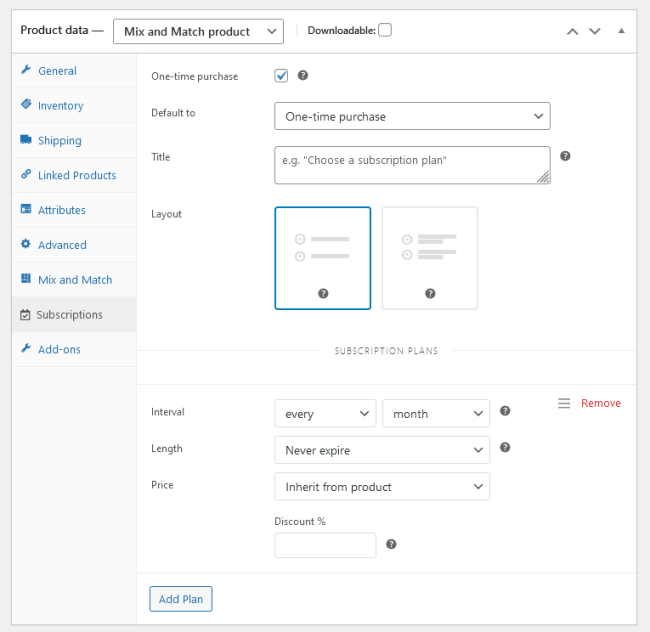Select the single-line layout option
650x632 pixels.
coord(323,258)
